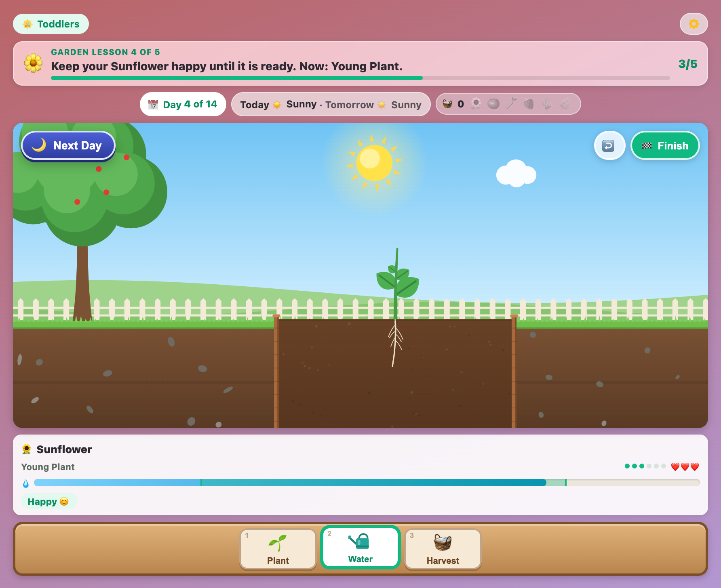Click the Happy mood badge
721x588 pixels.
49,501
